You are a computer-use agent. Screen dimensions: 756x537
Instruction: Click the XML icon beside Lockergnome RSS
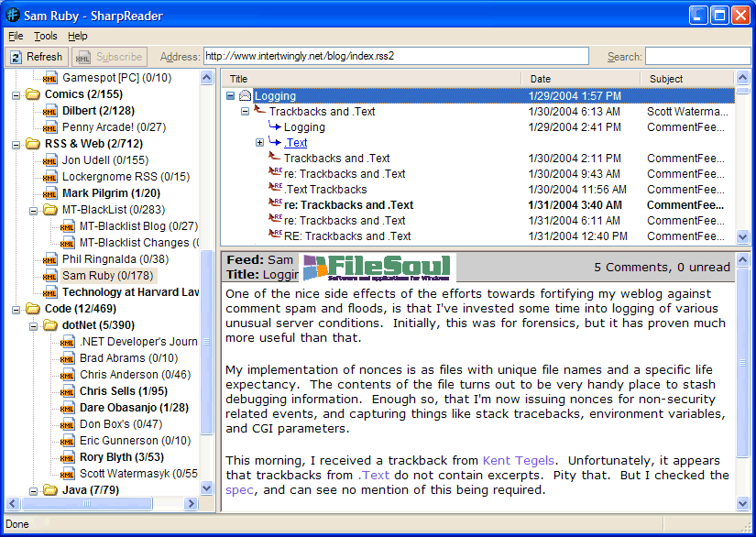[x=49, y=177]
